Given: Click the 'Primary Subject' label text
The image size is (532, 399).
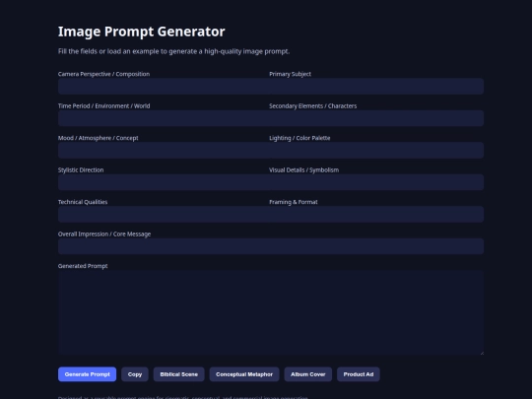Looking at the screenshot, I should pyautogui.click(x=290, y=74).
